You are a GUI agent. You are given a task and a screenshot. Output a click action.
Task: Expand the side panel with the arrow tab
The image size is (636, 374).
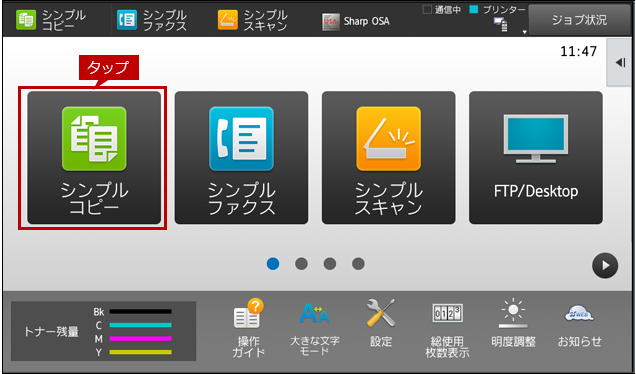(x=619, y=62)
